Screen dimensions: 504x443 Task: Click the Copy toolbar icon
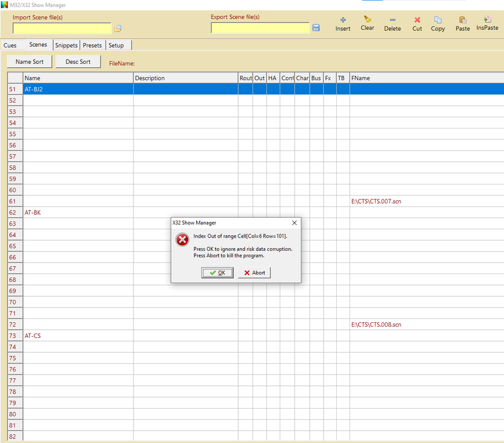coord(438,20)
